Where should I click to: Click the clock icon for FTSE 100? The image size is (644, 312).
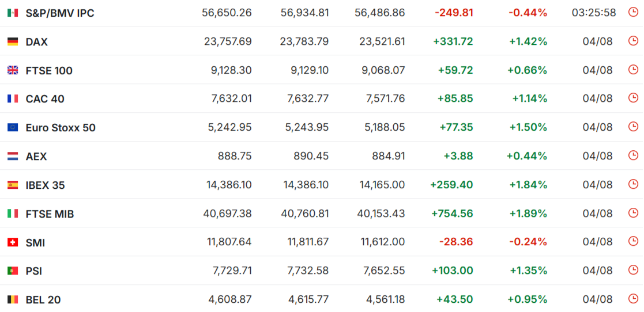coord(633,69)
